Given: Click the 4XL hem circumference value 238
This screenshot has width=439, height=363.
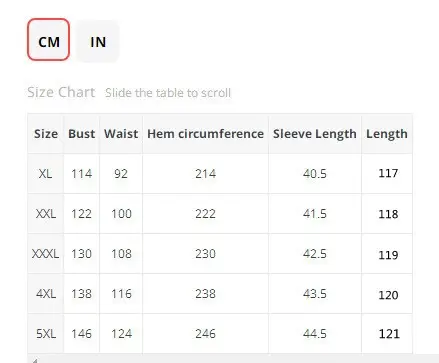Looking at the screenshot, I should [x=205, y=294].
